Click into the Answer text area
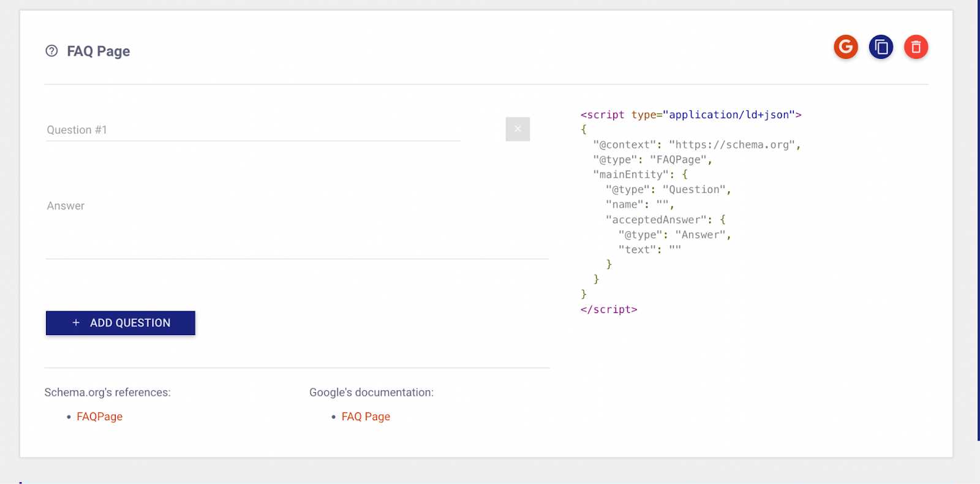The image size is (980, 484). [x=297, y=228]
